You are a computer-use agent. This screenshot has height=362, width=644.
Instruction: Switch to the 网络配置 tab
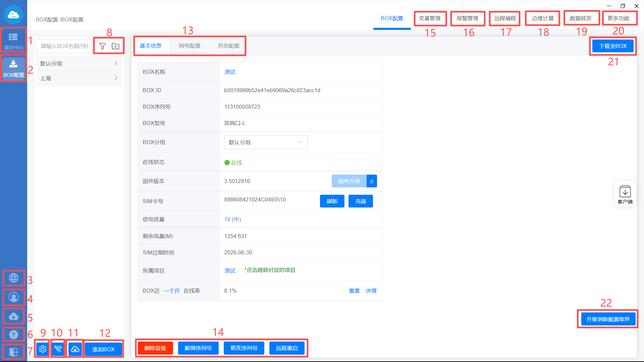pos(190,46)
